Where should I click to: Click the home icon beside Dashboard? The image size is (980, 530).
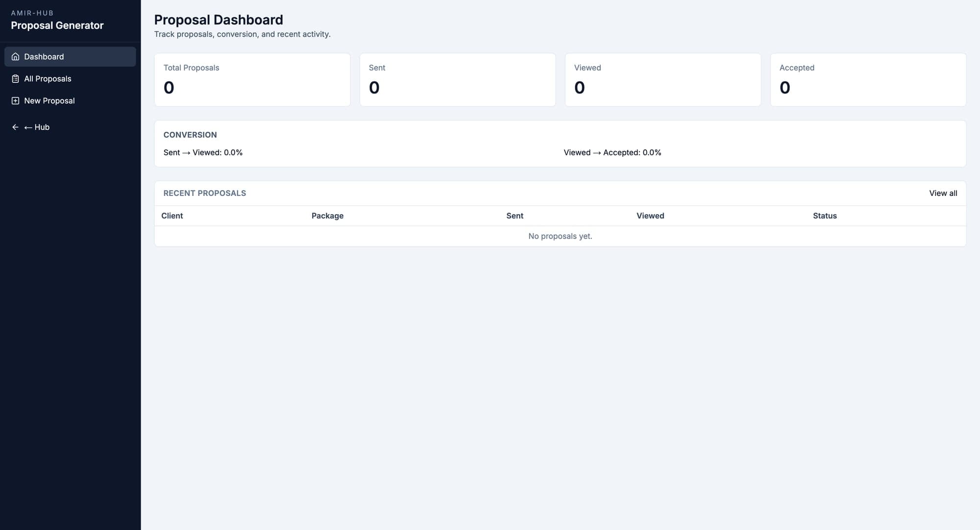[x=15, y=56]
